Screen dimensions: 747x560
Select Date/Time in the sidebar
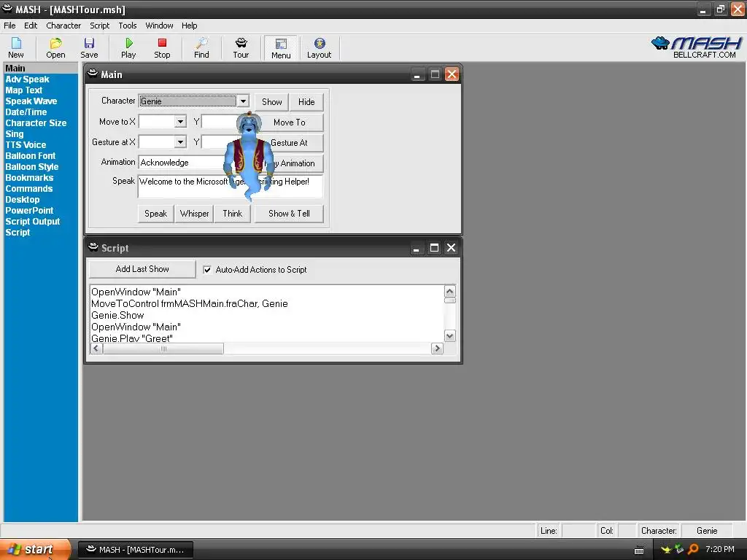(x=26, y=112)
